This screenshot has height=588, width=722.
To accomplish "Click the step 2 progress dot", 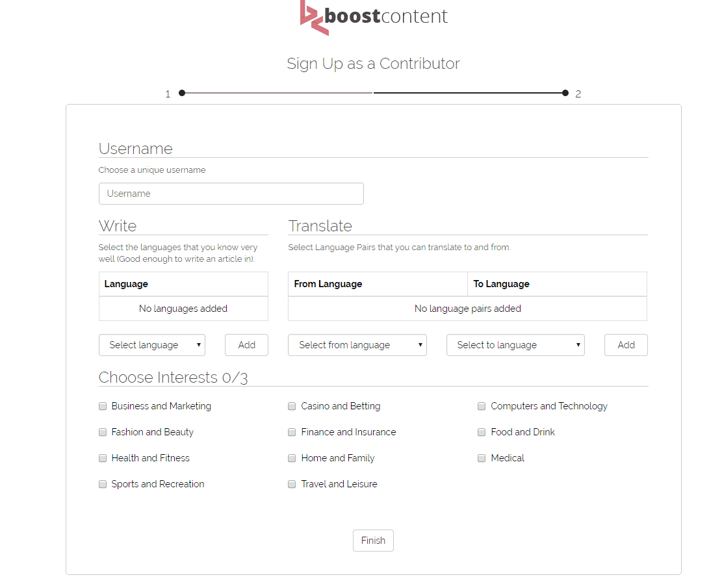I will [x=565, y=93].
